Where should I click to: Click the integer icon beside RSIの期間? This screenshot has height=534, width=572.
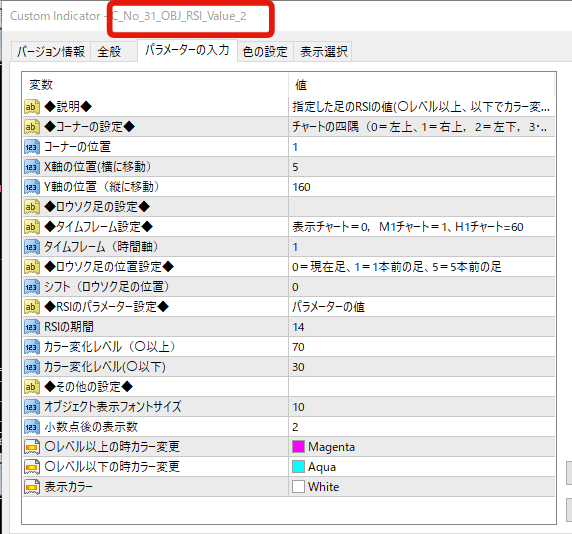[x=32, y=327]
